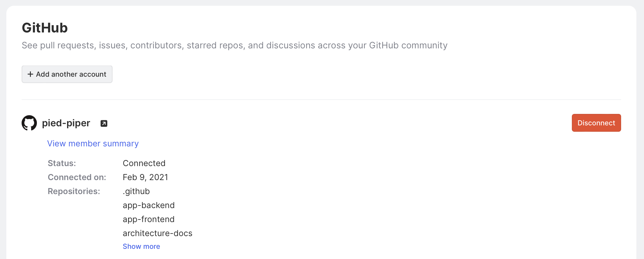Click the GitHub page heading
Screen dimensions: 644x259
click(45, 28)
